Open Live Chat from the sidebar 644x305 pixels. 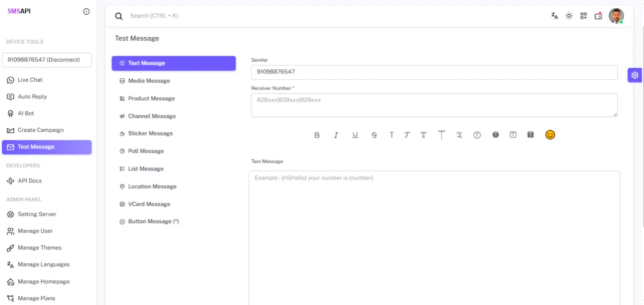(30, 80)
